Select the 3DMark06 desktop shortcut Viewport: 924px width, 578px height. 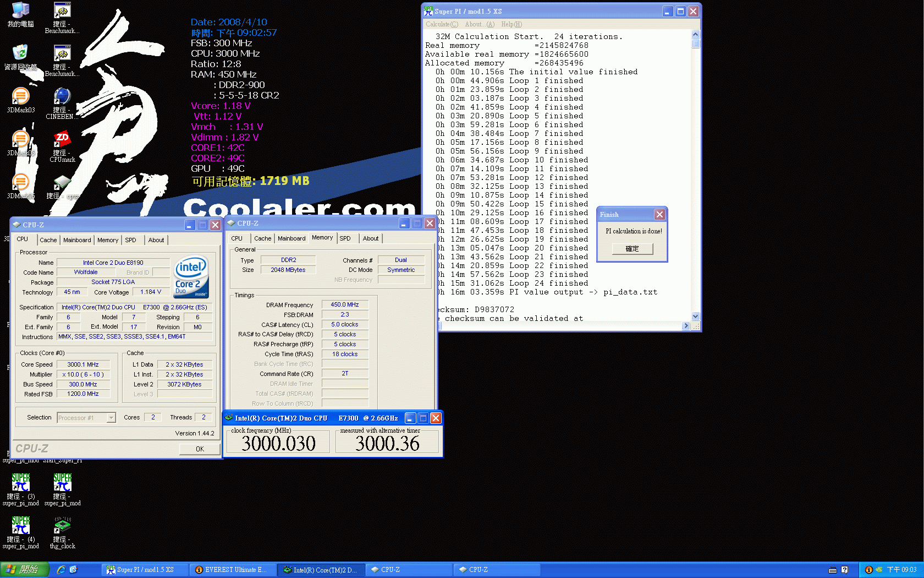(x=20, y=186)
